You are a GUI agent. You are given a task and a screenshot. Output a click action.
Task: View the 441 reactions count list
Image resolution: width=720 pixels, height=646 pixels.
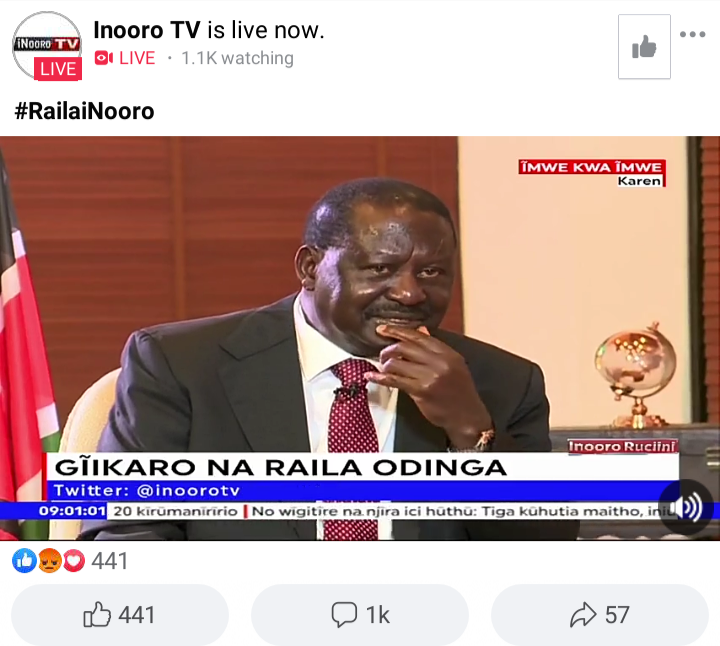(x=109, y=561)
